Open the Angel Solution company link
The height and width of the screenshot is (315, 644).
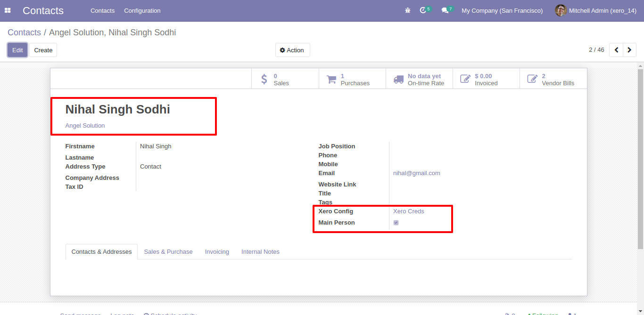point(85,126)
